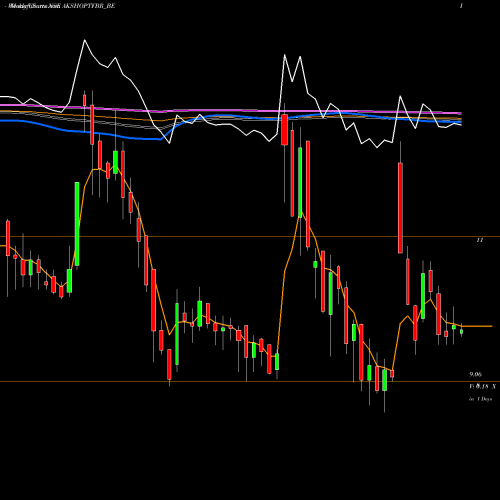The image size is (500, 500).
Task: Click the 9.06 price level label
Action: 476,374
